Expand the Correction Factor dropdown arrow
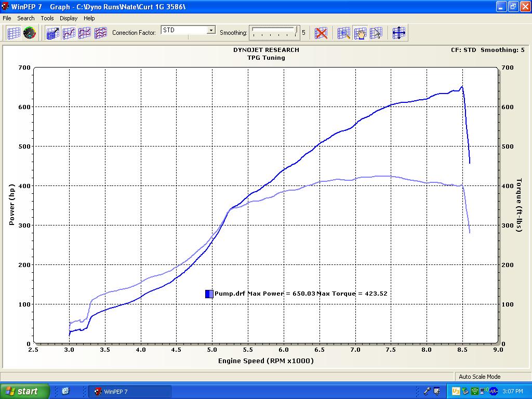The image size is (532, 399). (x=211, y=30)
